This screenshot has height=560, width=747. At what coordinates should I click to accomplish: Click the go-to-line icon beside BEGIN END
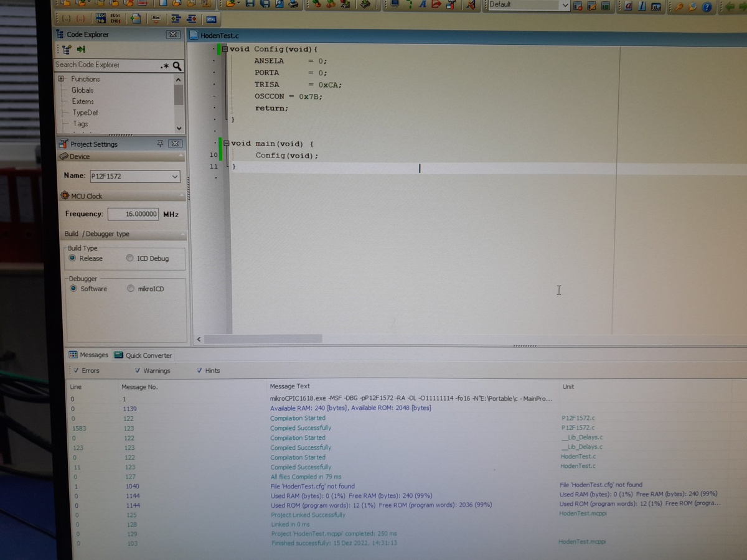tap(136, 19)
